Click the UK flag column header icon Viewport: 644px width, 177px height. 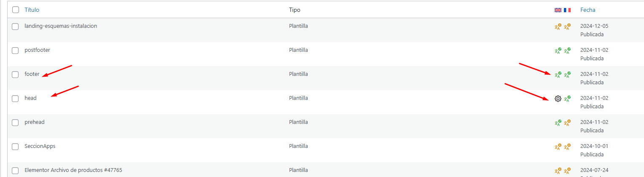point(558,10)
